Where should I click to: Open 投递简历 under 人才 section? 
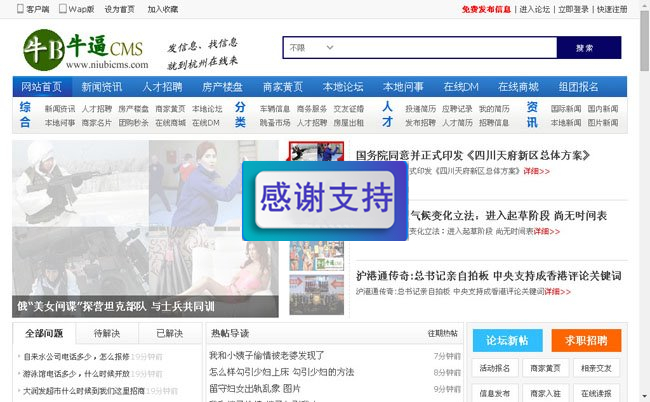(420, 109)
